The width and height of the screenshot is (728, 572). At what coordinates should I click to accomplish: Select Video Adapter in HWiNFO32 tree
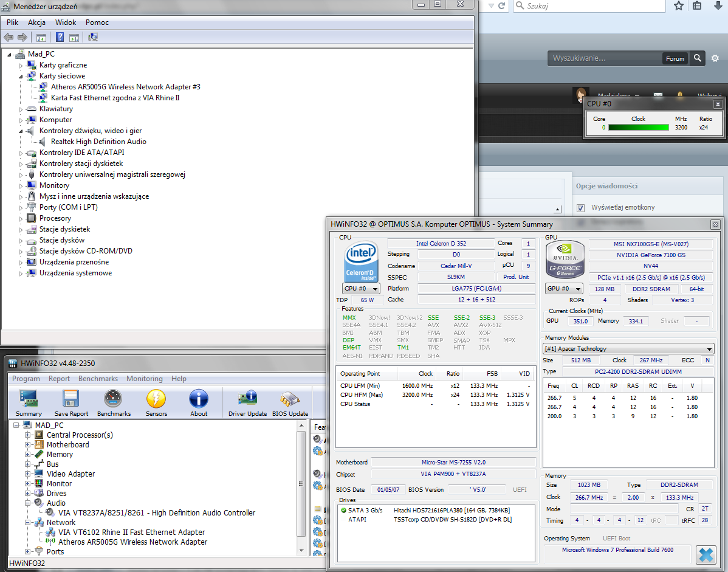(70, 474)
